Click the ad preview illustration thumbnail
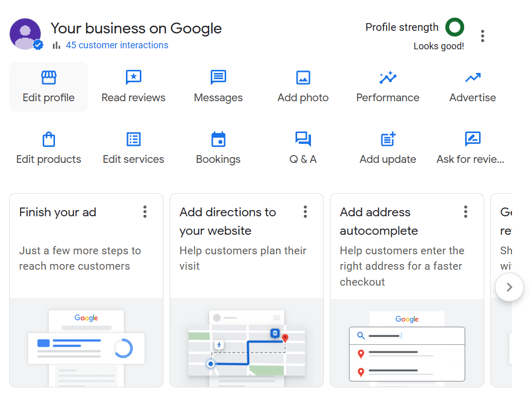Image resolution: width=532 pixels, height=394 pixels. (x=86, y=343)
